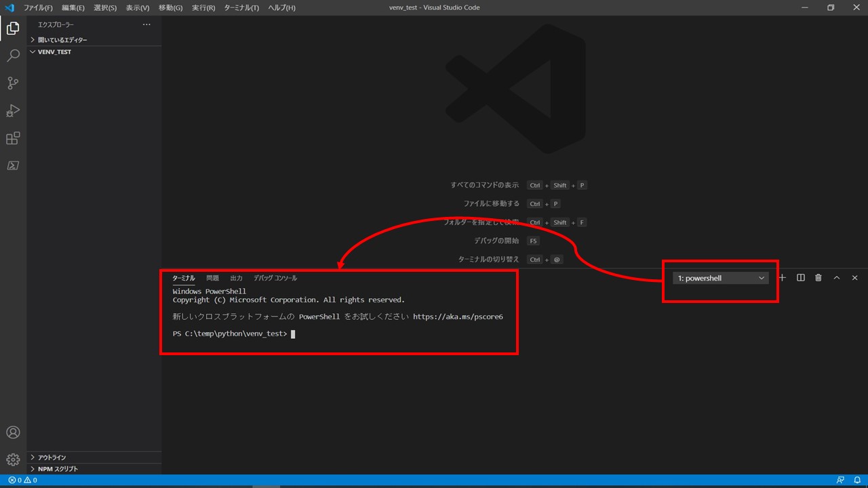Toggle panel maximize with chevron icon
This screenshot has width=868, height=488.
[837, 277]
